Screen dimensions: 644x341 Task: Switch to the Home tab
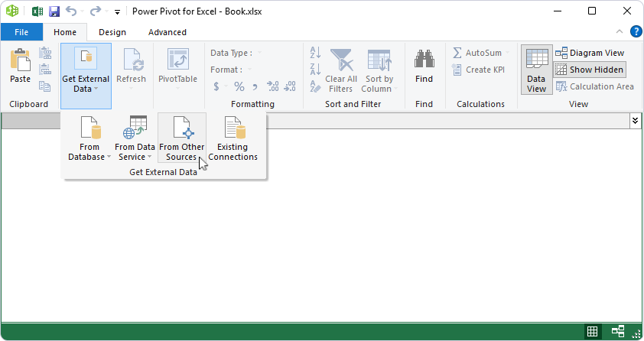65,32
